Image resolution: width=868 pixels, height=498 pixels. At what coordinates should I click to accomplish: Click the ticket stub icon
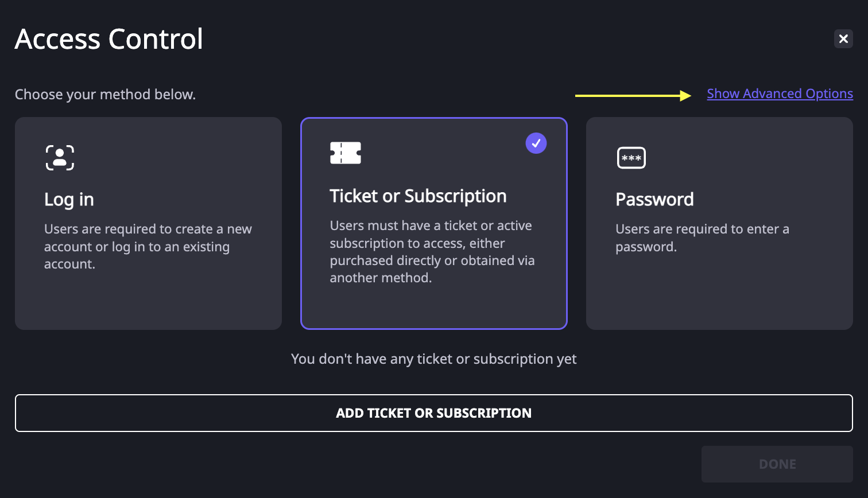point(346,153)
